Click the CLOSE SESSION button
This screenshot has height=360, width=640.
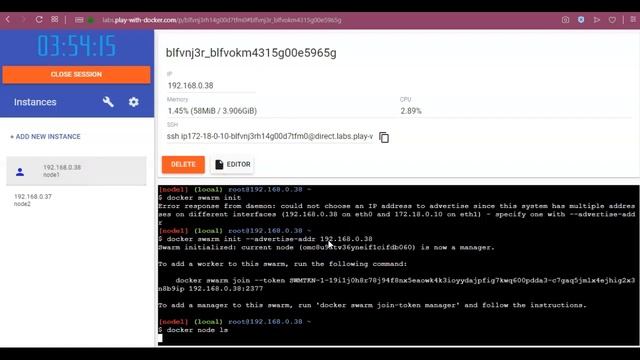76,75
